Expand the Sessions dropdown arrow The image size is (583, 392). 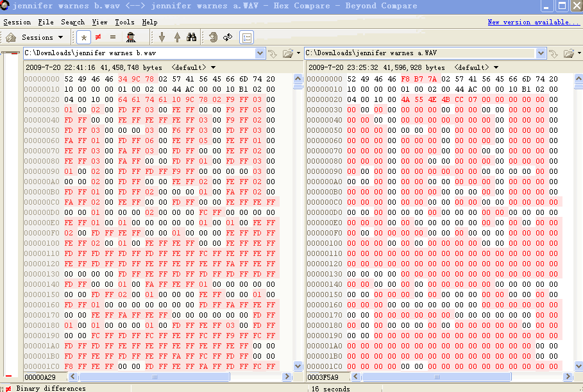tap(60, 37)
